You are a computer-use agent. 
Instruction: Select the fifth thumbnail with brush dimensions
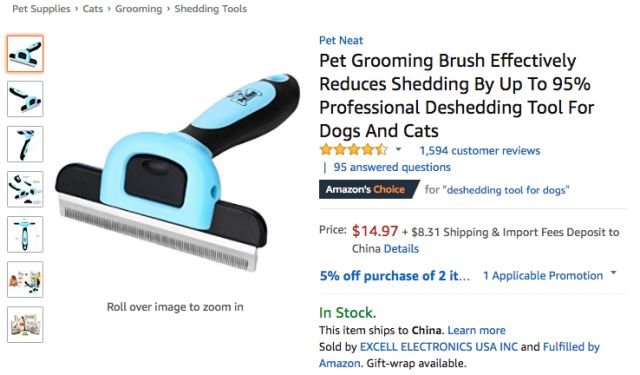(25, 234)
